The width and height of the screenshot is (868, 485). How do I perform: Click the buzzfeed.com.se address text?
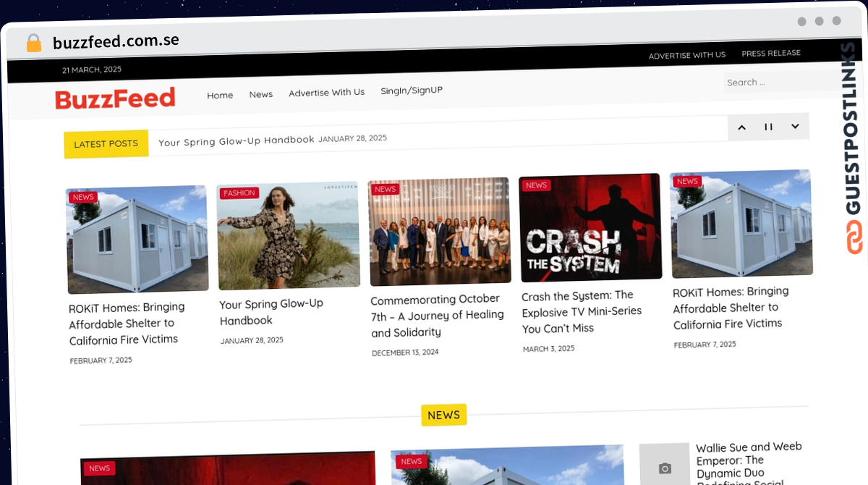116,41
